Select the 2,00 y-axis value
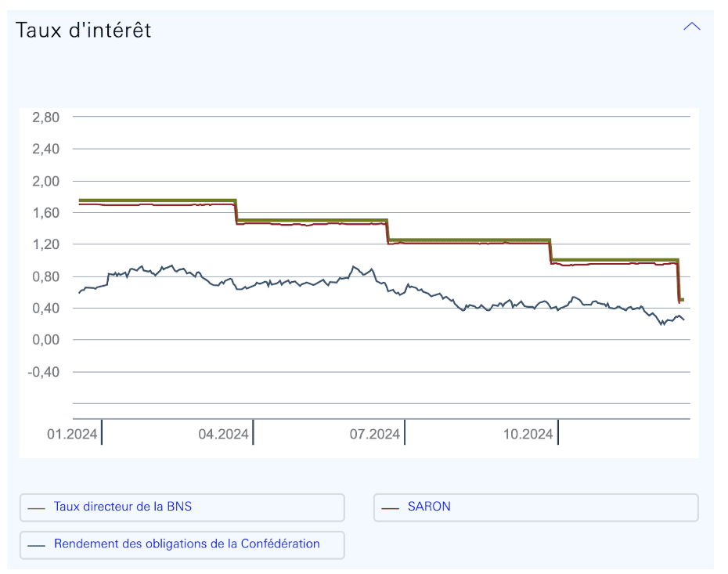 (46, 181)
